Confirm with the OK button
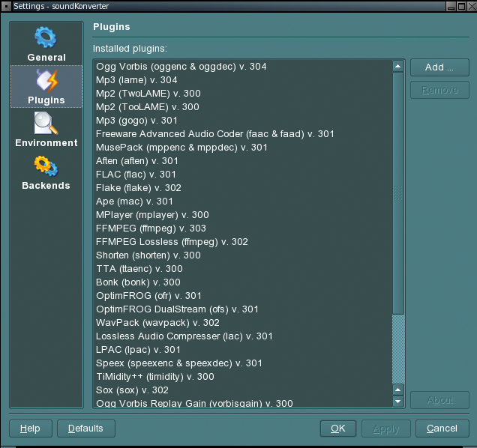The height and width of the screenshot is (448, 477). click(338, 429)
